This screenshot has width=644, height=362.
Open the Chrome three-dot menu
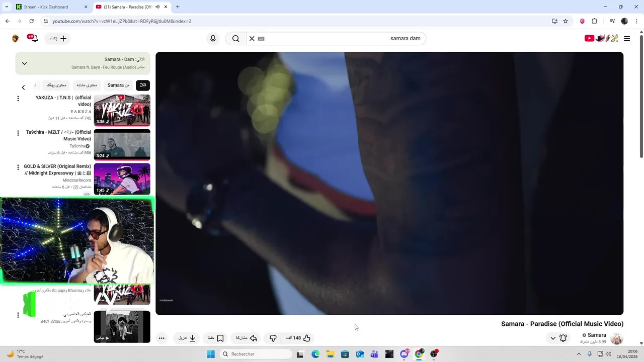click(636, 21)
